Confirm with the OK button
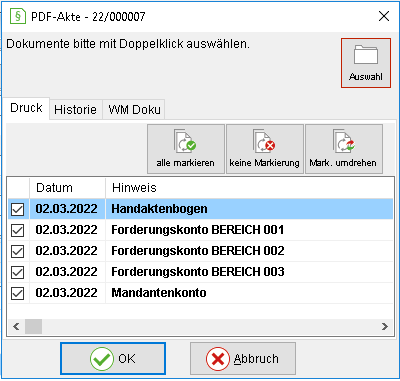This screenshot has width=400, height=381. tap(113, 359)
